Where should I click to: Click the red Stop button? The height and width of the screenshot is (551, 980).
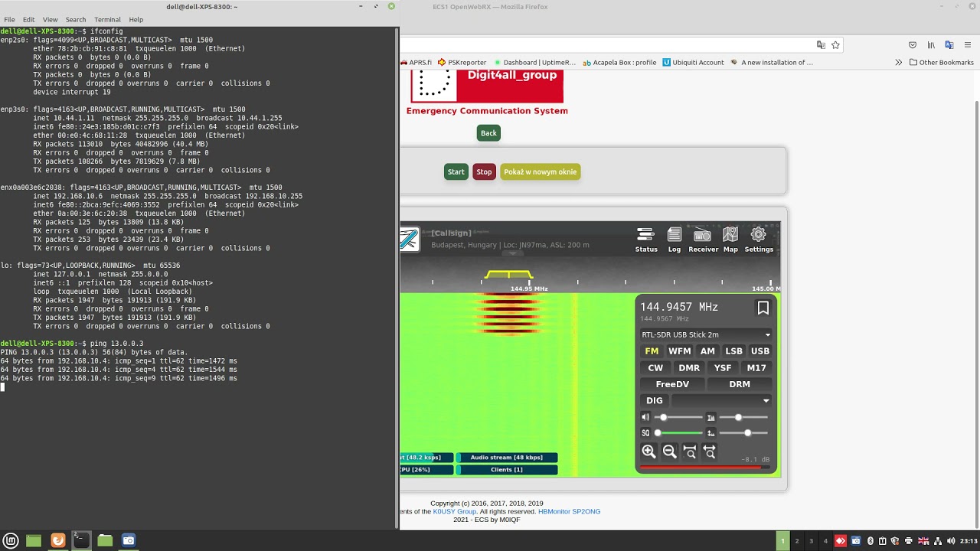[484, 172]
